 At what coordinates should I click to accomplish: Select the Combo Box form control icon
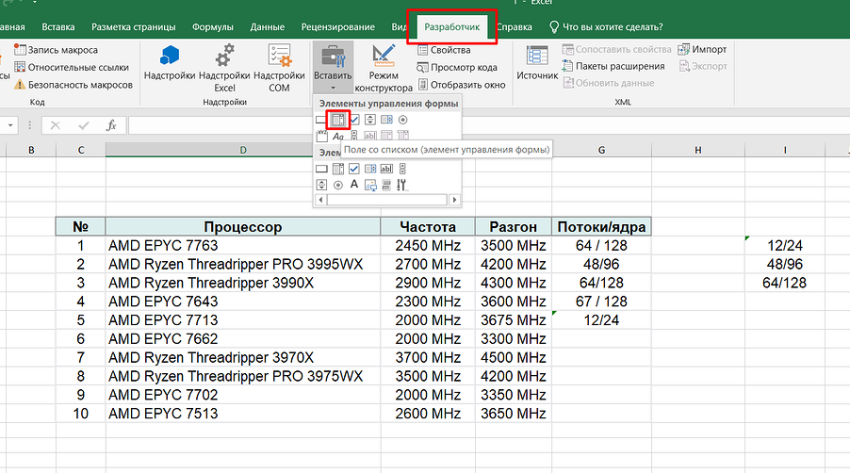[338, 120]
